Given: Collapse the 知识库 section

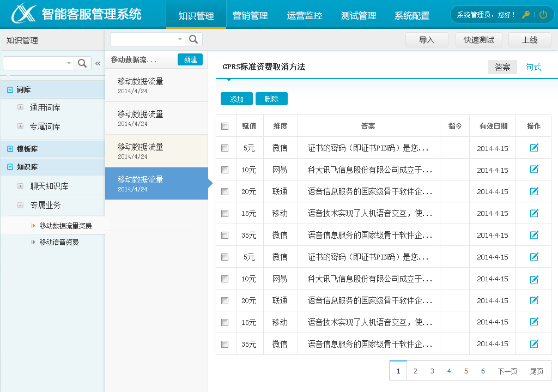Looking at the screenshot, I should [x=10, y=167].
